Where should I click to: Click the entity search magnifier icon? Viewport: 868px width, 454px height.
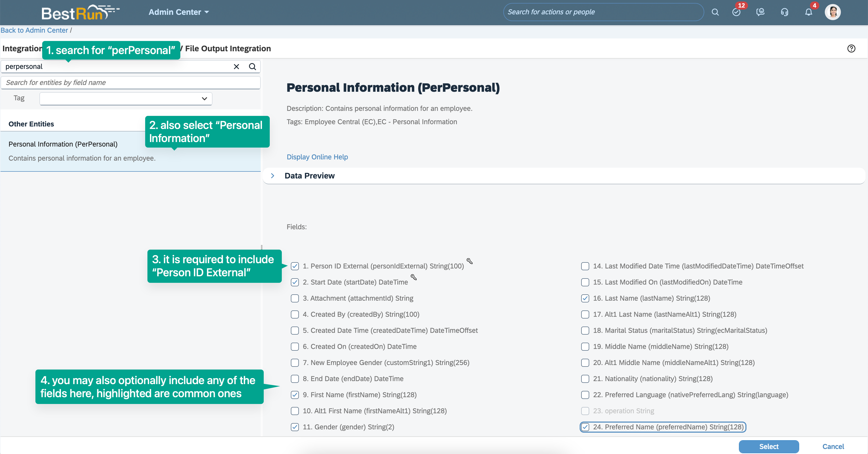pyautogui.click(x=252, y=66)
